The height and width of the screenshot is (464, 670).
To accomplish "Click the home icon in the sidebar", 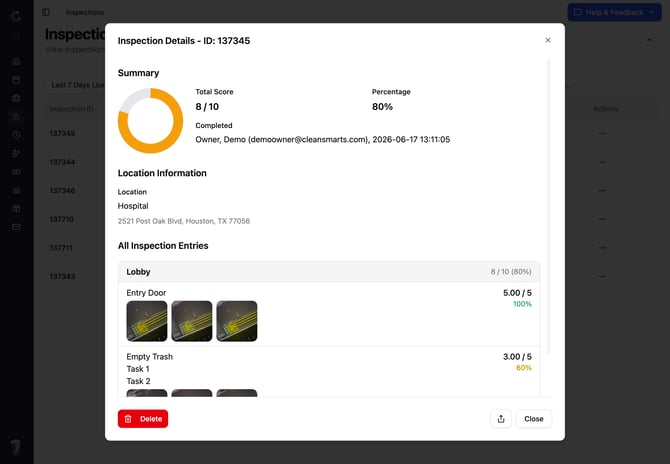I will pyautogui.click(x=16, y=61).
